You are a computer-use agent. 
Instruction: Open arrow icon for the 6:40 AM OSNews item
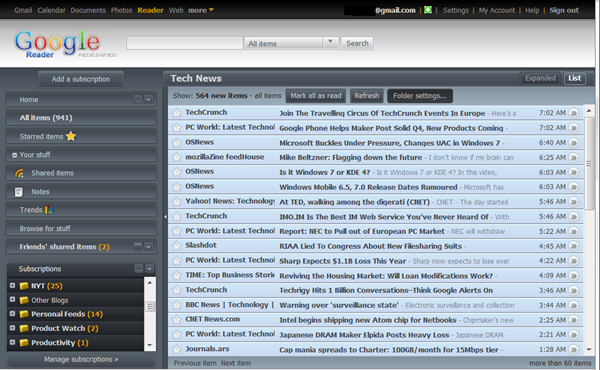574,143
